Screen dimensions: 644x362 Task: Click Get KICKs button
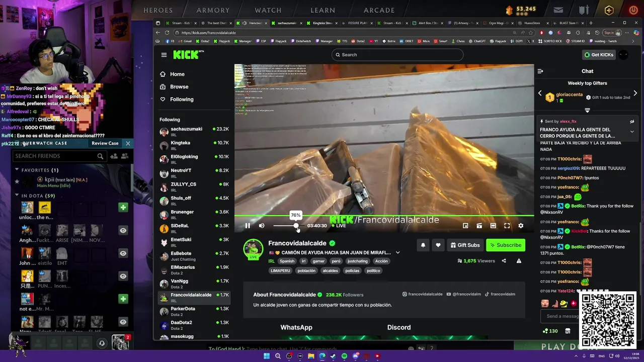[x=598, y=55]
